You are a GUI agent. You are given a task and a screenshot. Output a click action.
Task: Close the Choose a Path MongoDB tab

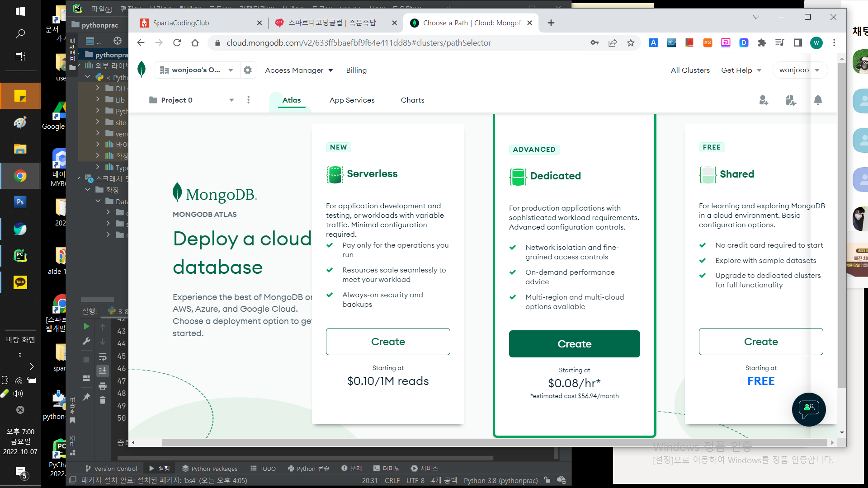coord(530,23)
